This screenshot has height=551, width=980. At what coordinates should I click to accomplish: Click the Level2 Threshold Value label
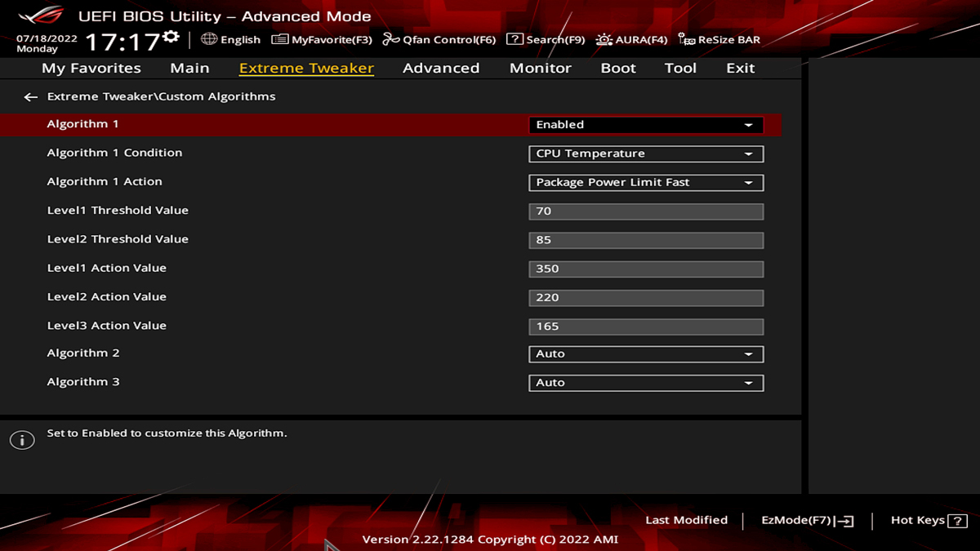click(118, 239)
